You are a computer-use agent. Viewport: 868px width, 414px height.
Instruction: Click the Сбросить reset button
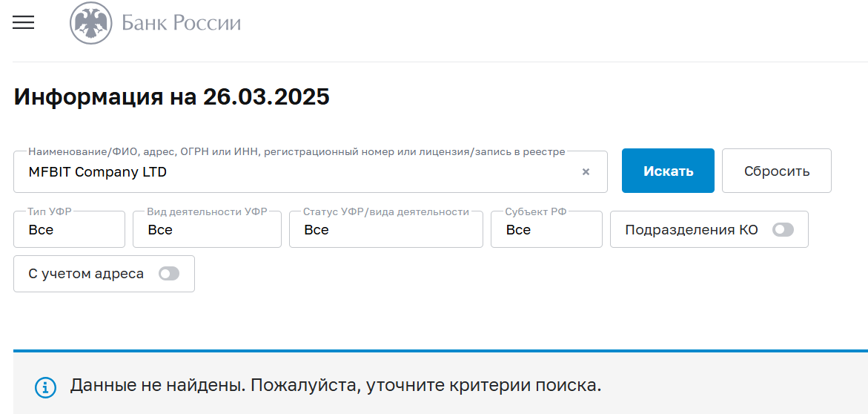coord(777,171)
